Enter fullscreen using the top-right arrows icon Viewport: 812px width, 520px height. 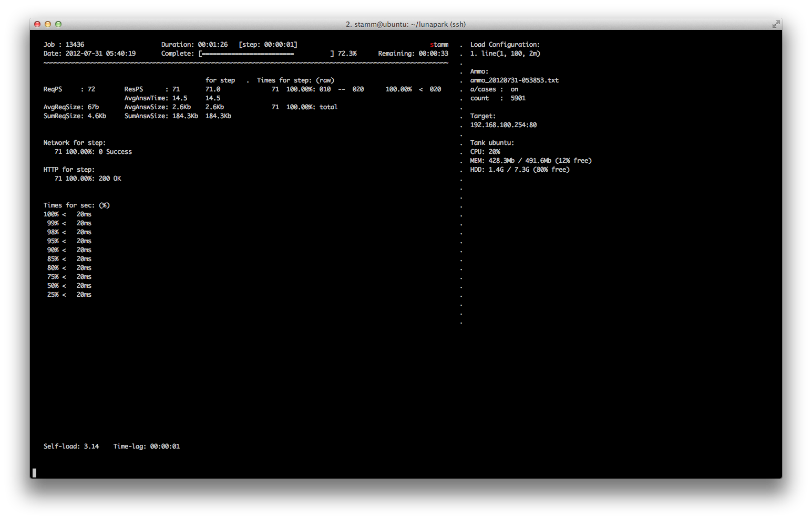click(x=776, y=24)
